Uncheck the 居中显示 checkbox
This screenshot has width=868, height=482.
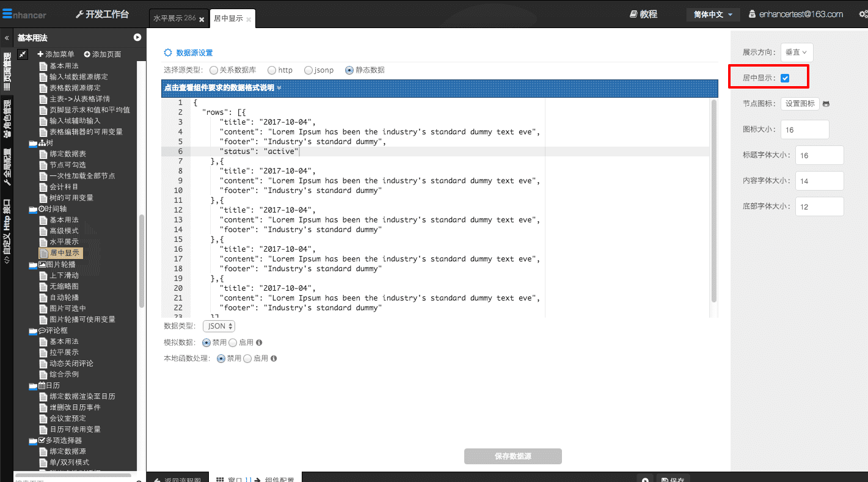pos(785,78)
